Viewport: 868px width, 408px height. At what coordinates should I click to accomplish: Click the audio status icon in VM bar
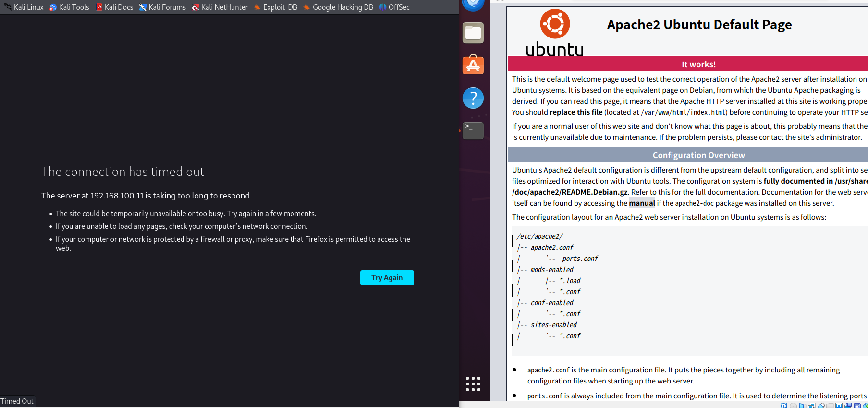tap(802, 406)
